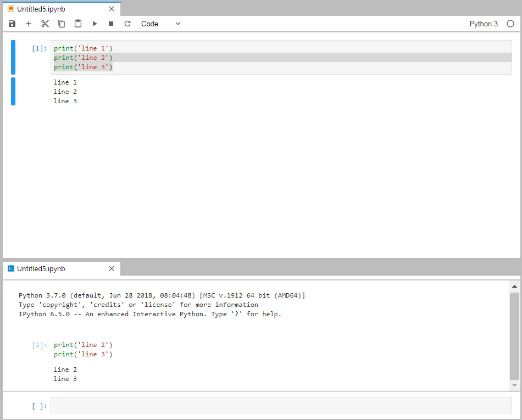Collapse input cell [1] via blue bar
The image size is (522, 420).
pyautogui.click(x=13, y=57)
